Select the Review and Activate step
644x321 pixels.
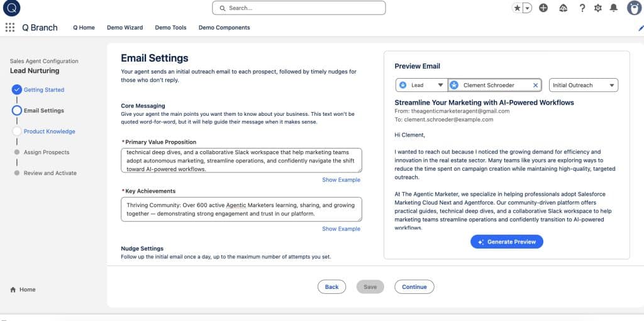tap(50, 173)
